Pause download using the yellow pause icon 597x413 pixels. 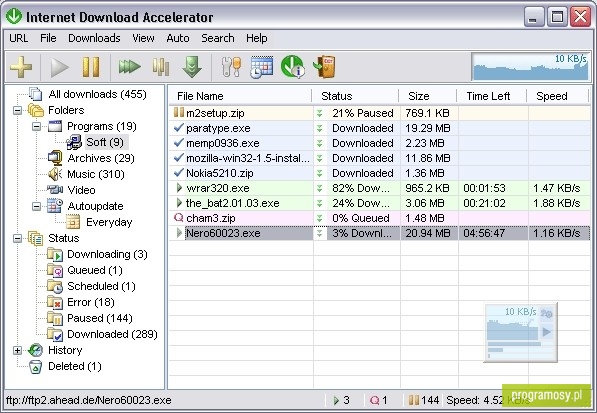(x=91, y=67)
